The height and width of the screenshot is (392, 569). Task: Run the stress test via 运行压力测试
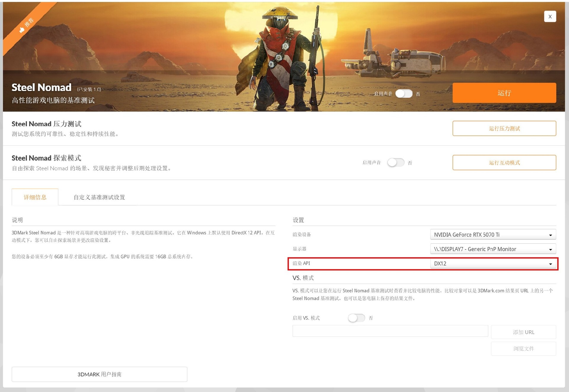504,128
